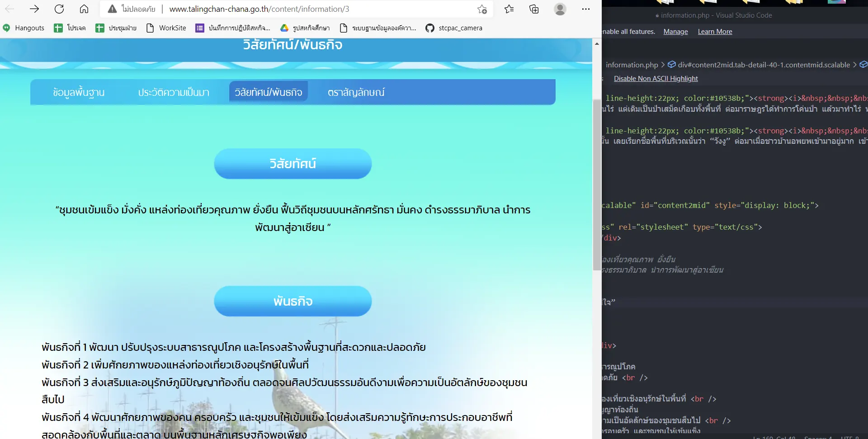Add this page to favorites star

(482, 9)
